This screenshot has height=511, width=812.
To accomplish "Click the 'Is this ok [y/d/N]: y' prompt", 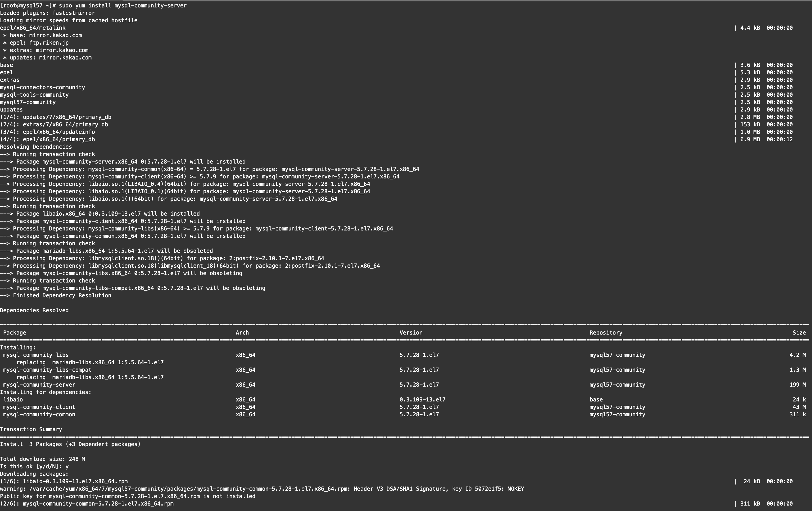I will pyautogui.click(x=34, y=466).
